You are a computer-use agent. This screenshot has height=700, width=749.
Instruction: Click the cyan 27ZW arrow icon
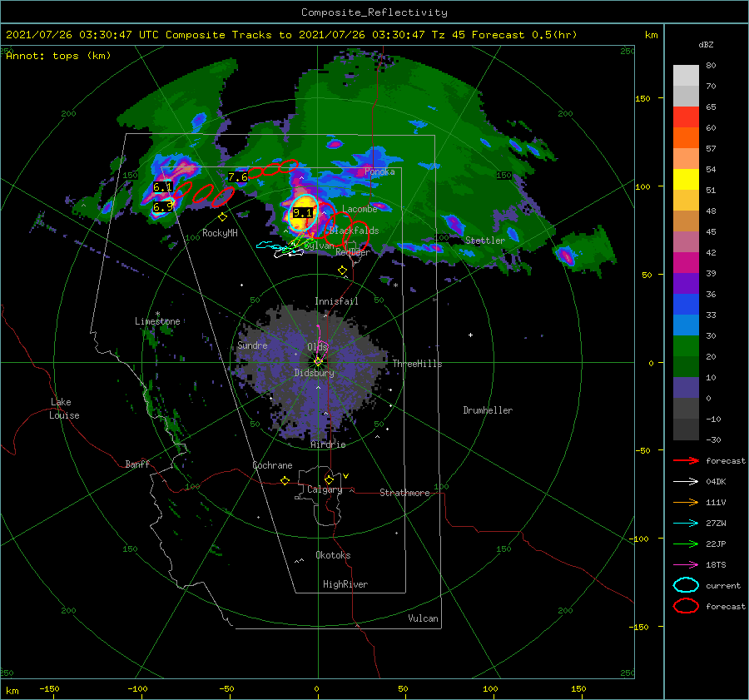pyautogui.click(x=686, y=524)
